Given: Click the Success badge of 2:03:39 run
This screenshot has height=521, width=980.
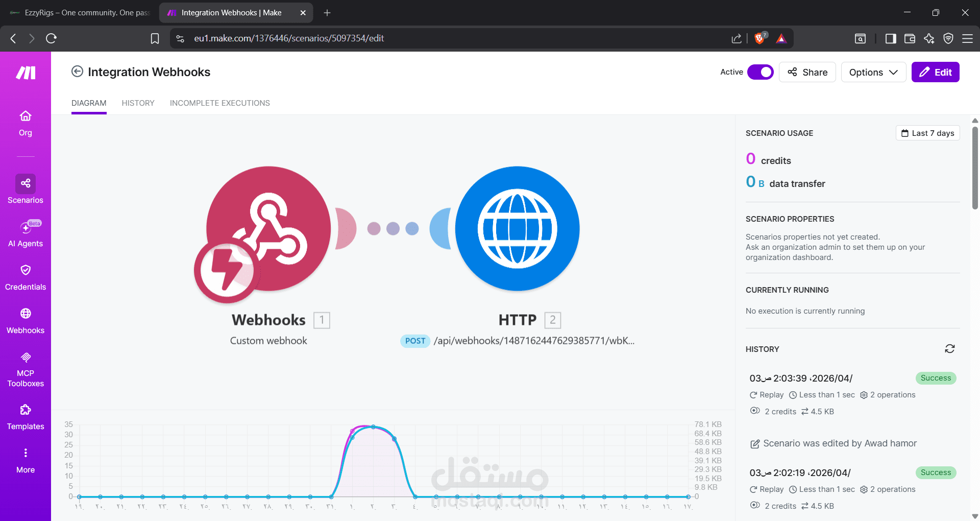Looking at the screenshot, I should (x=936, y=378).
